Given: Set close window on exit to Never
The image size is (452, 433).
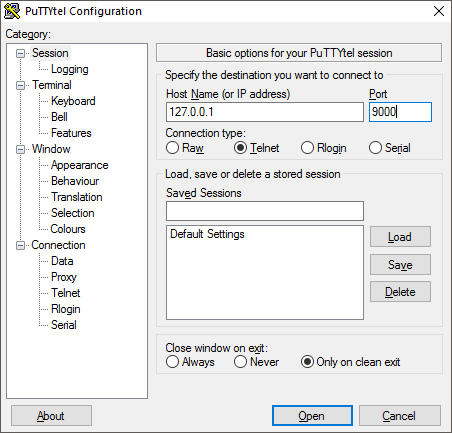Looking at the screenshot, I should tap(240, 362).
